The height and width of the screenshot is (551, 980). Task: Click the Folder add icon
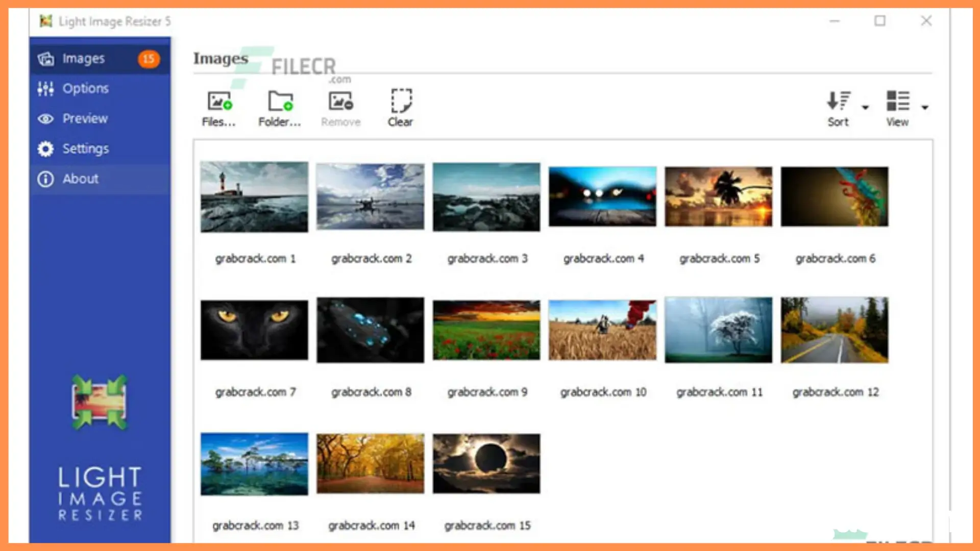point(281,101)
